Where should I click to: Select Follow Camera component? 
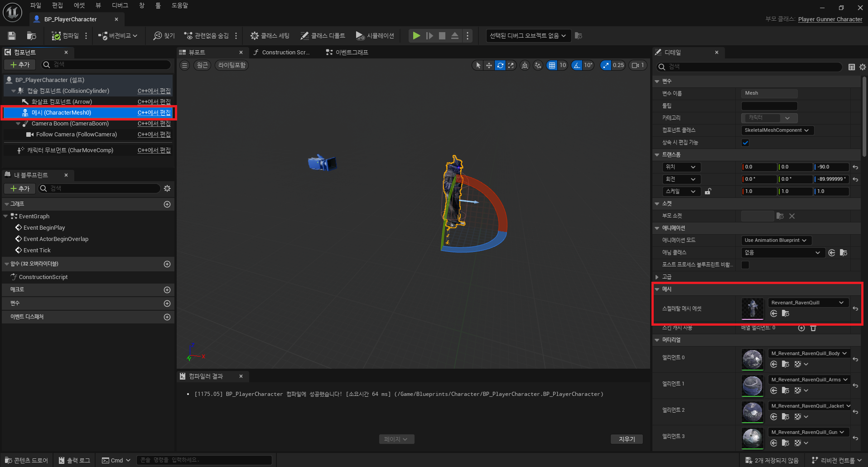(x=76, y=135)
